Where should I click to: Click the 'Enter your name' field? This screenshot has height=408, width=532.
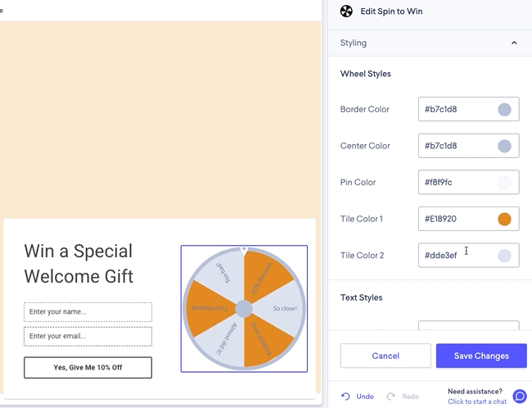pos(88,312)
